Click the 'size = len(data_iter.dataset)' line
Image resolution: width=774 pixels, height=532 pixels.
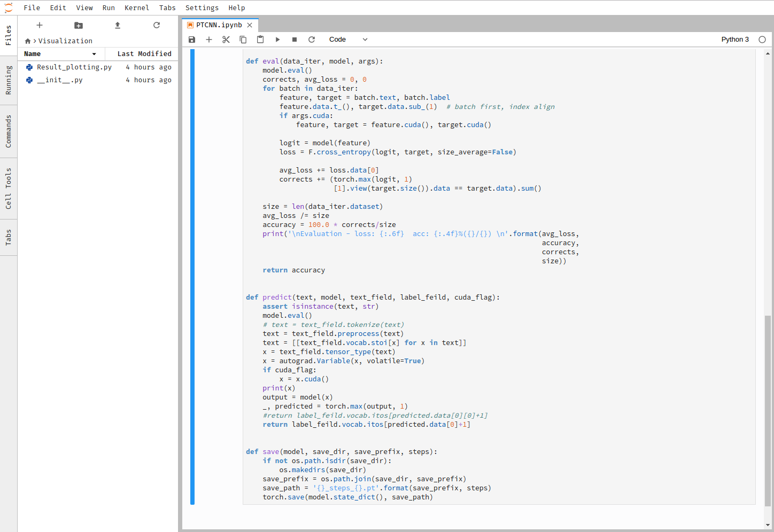pos(322,207)
